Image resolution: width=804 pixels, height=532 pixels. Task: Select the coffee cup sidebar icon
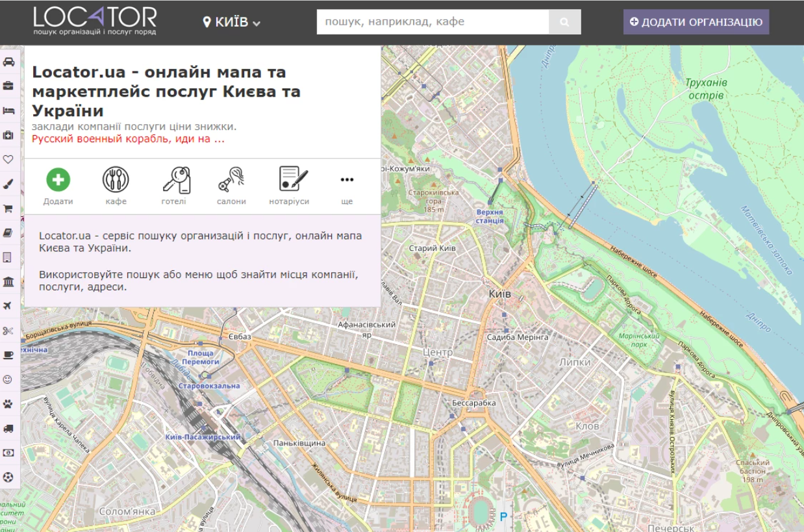(8, 355)
